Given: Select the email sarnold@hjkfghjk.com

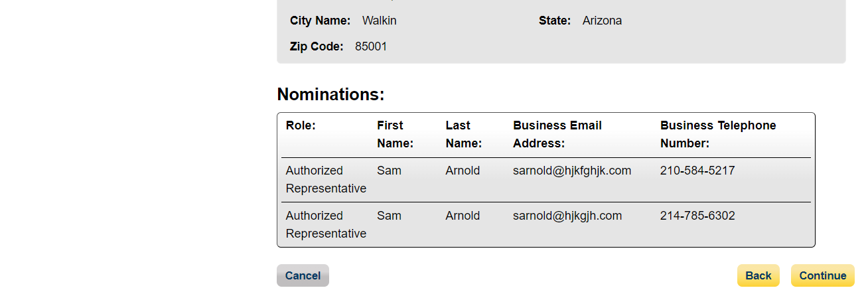Looking at the screenshot, I should [x=571, y=171].
